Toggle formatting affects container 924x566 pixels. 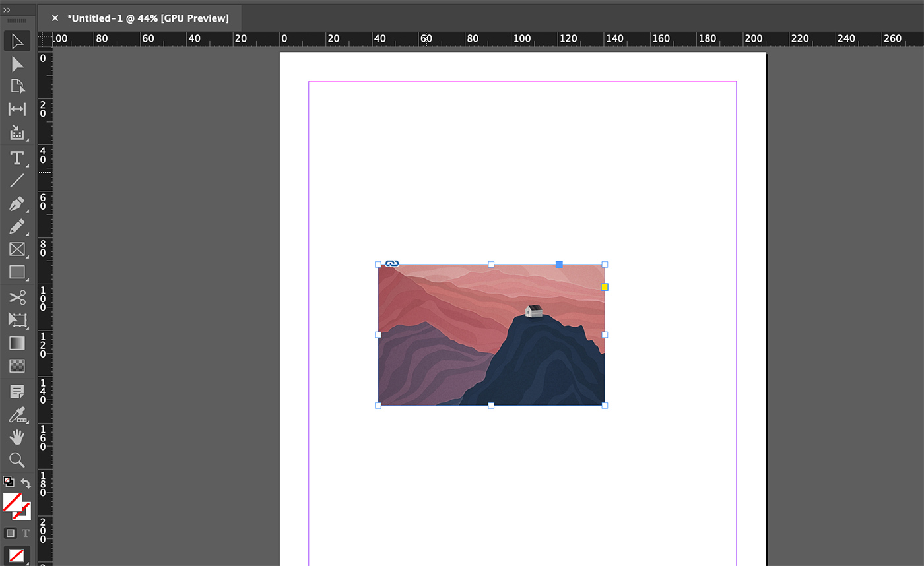click(10, 533)
